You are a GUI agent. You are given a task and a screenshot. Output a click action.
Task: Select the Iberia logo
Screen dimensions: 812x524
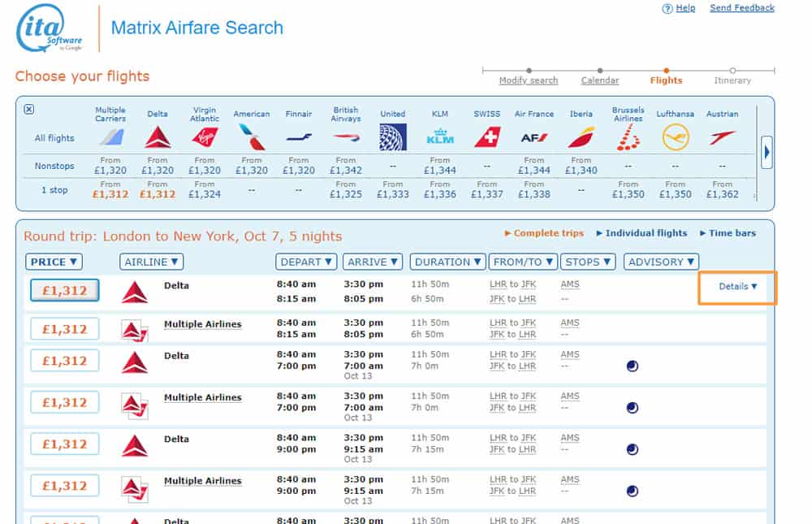(x=581, y=138)
